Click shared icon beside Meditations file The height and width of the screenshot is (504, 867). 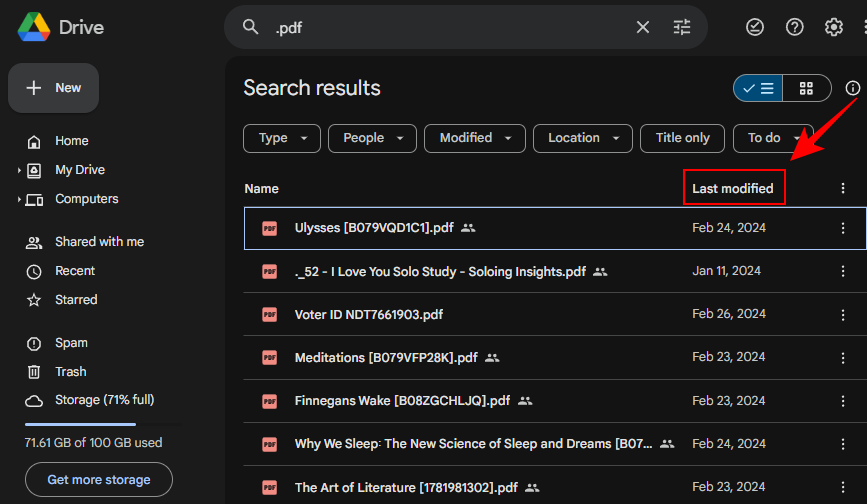pyautogui.click(x=492, y=358)
